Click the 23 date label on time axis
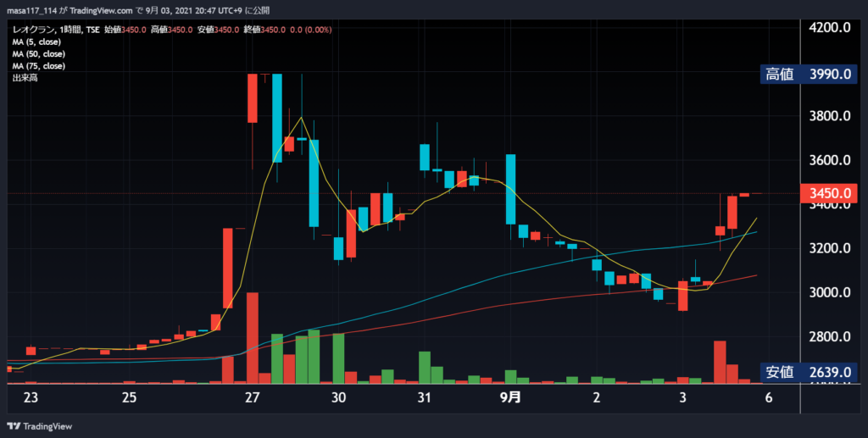This screenshot has height=438, width=868. coord(31,397)
